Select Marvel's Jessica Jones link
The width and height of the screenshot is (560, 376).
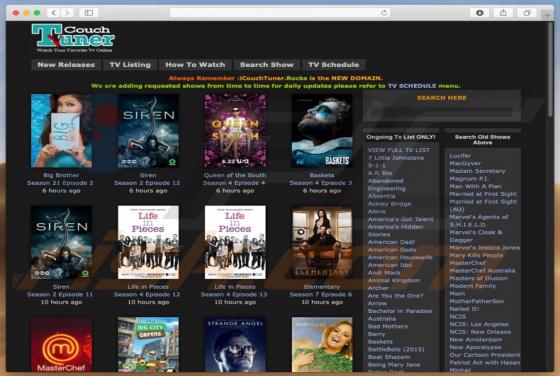(x=484, y=247)
